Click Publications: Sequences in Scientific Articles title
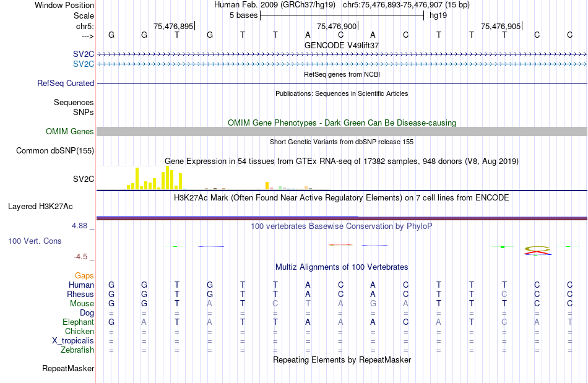Screen dimensions: 588x383 tap(342, 93)
